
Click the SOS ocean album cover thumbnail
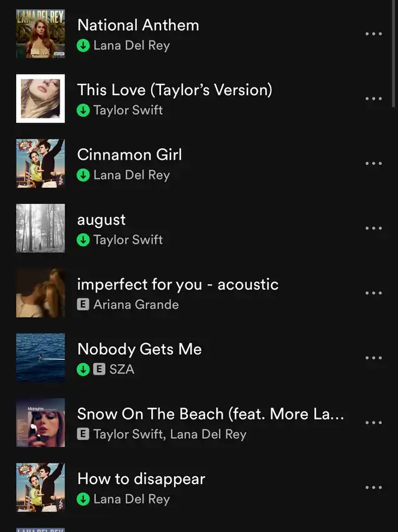click(40, 358)
